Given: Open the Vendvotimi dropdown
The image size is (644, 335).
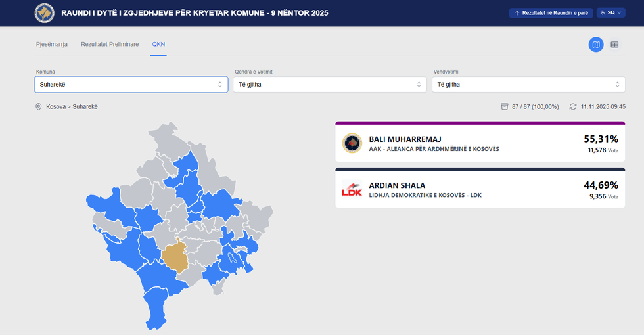Looking at the screenshot, I should (x=528, y=84).
